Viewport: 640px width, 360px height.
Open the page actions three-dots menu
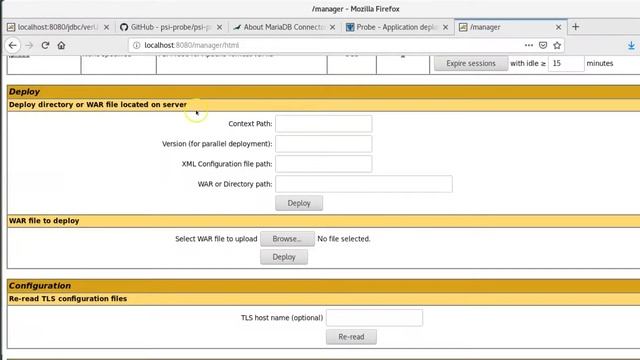pyautogui.click(x=529, y=45)
